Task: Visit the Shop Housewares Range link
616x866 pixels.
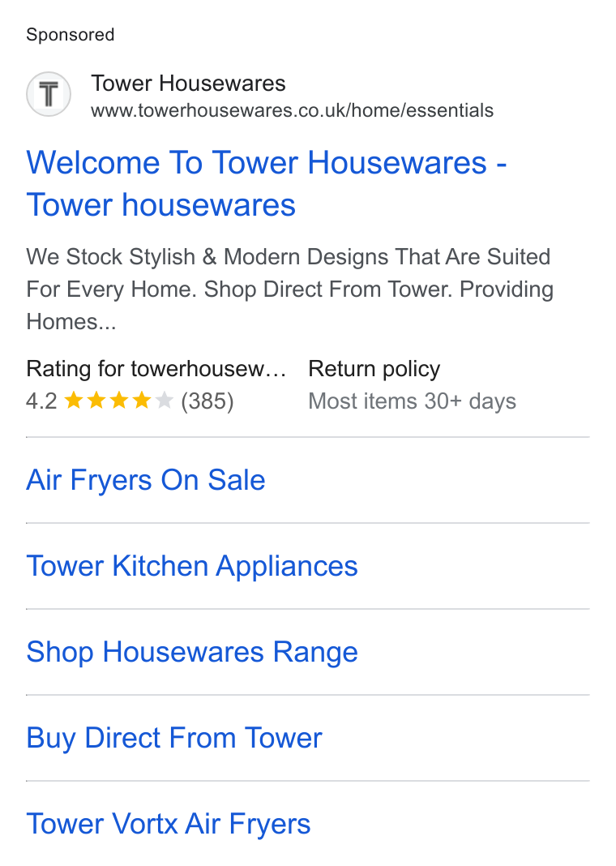Action: [192, 652]
